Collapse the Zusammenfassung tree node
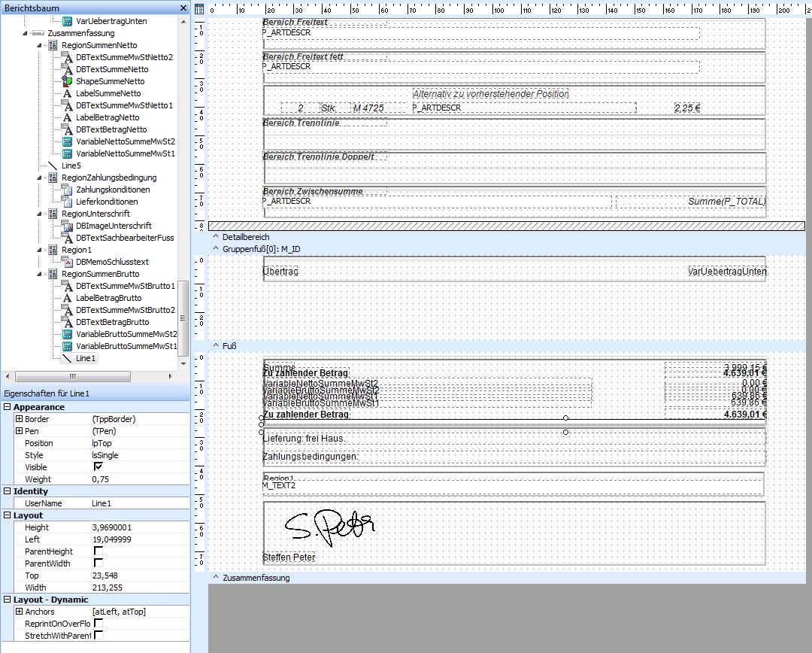The image size is (812, 653). click(x=25, y=33)
